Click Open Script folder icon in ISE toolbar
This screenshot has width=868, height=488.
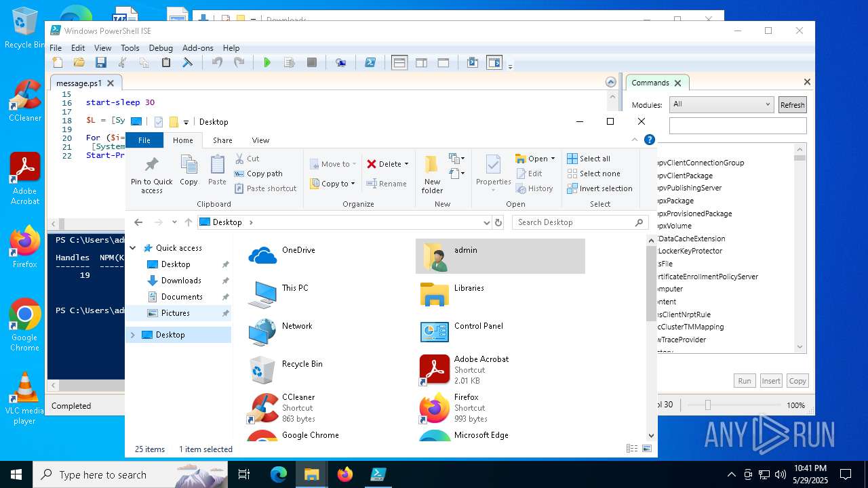pyautogui.click(x=79, y=63)
